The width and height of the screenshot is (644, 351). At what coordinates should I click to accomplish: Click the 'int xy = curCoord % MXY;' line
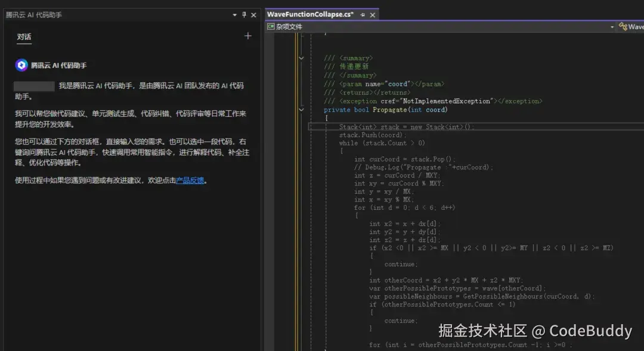tap(399, 184)
